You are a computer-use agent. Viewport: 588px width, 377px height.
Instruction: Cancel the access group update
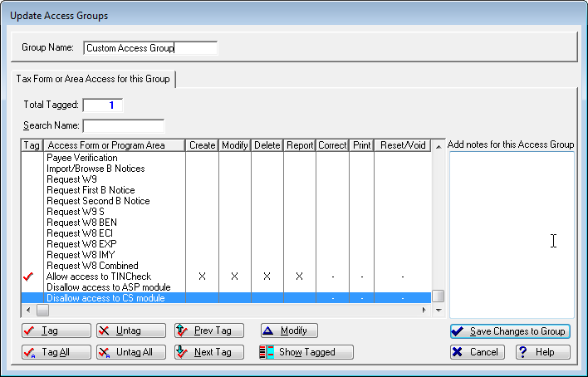pos(478,352)
